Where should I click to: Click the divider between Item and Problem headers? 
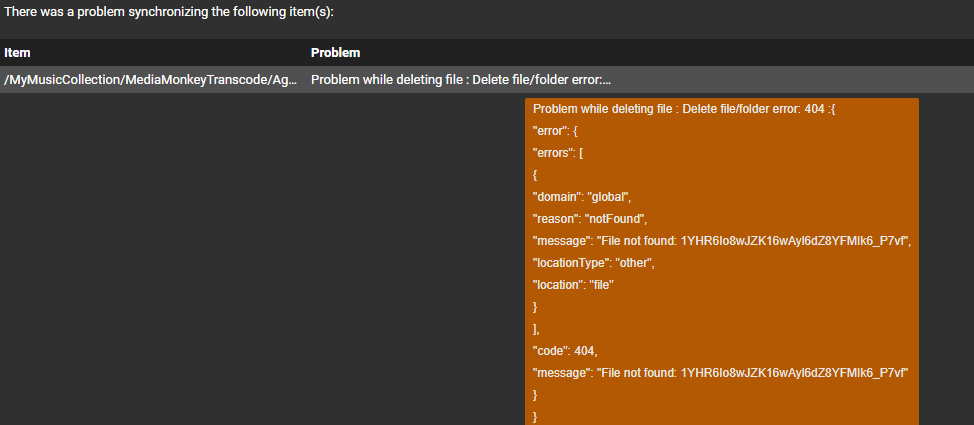[x=307, y=52]
